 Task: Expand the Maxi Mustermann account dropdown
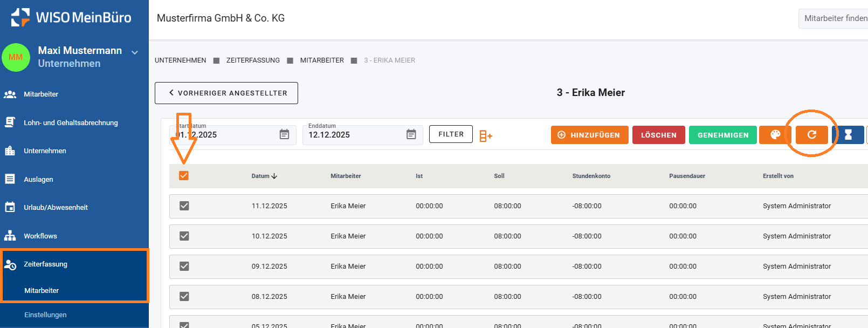coord(135,52)
